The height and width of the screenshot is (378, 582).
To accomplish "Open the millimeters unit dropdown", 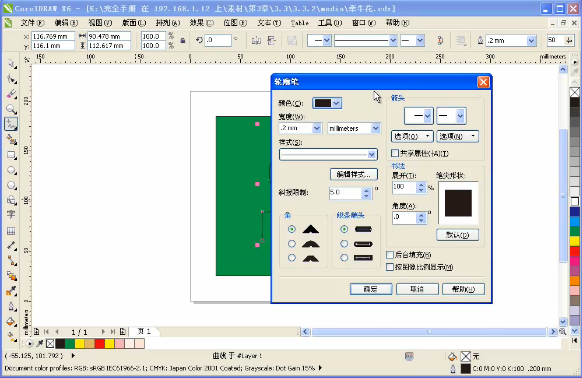I will click(376, 128).
